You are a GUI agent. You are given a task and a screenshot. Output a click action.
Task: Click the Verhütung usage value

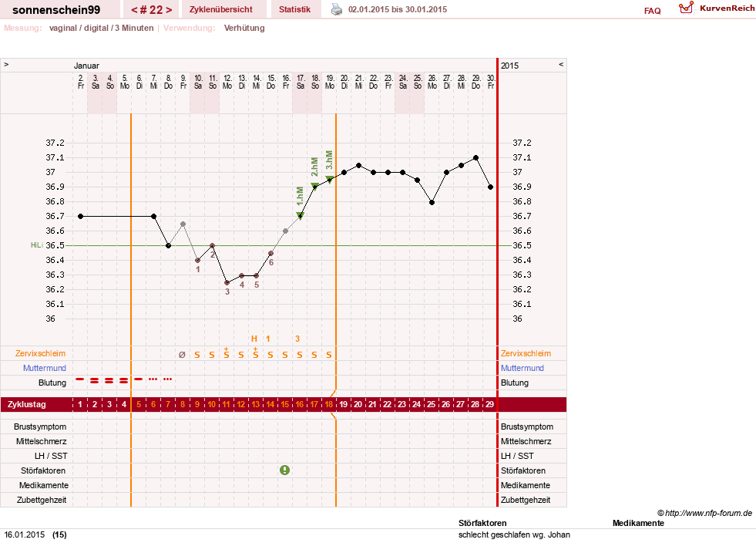click(x=244, y=28)
